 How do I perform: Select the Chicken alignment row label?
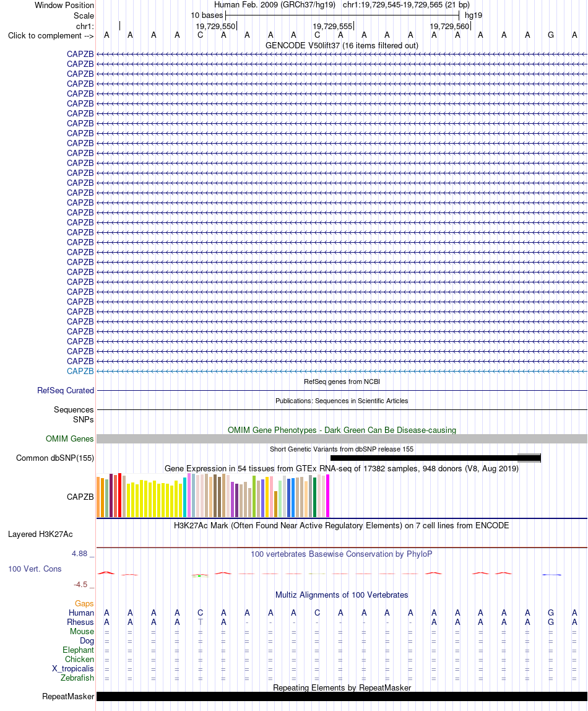point(79,660)
